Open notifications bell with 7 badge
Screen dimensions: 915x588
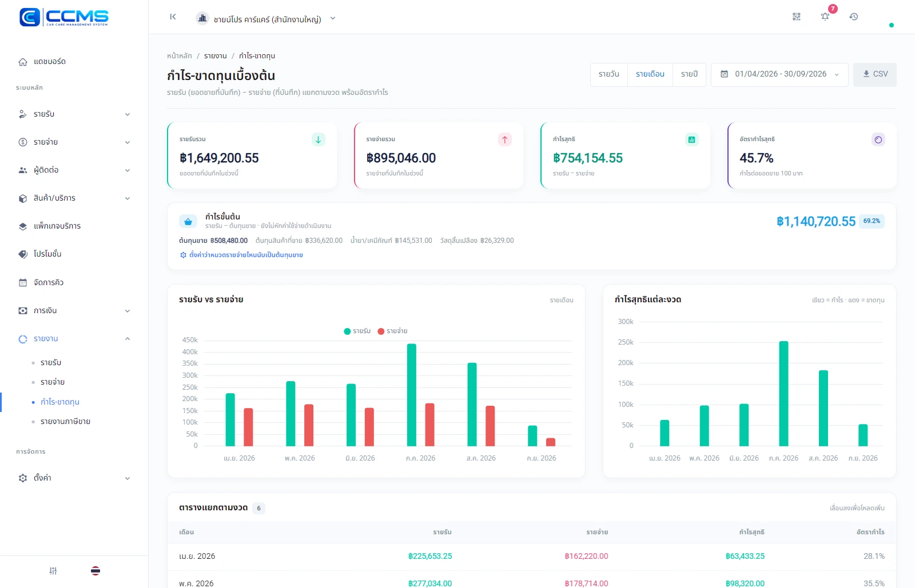(825, 17)
